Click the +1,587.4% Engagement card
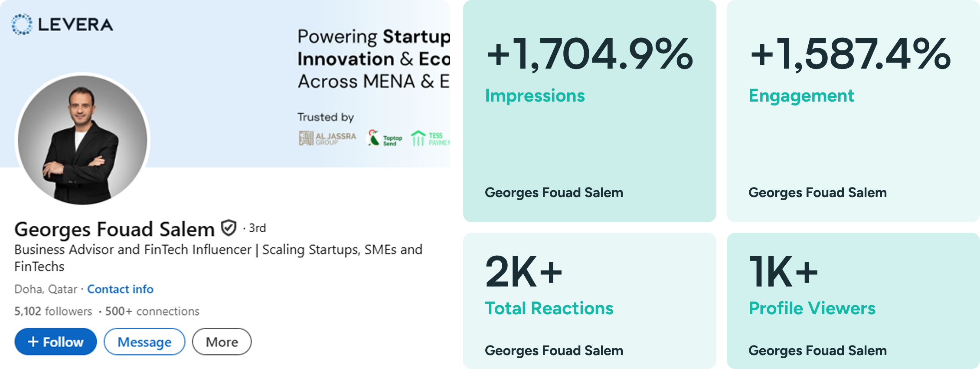 pyautogui.click(x=853, y=111)
